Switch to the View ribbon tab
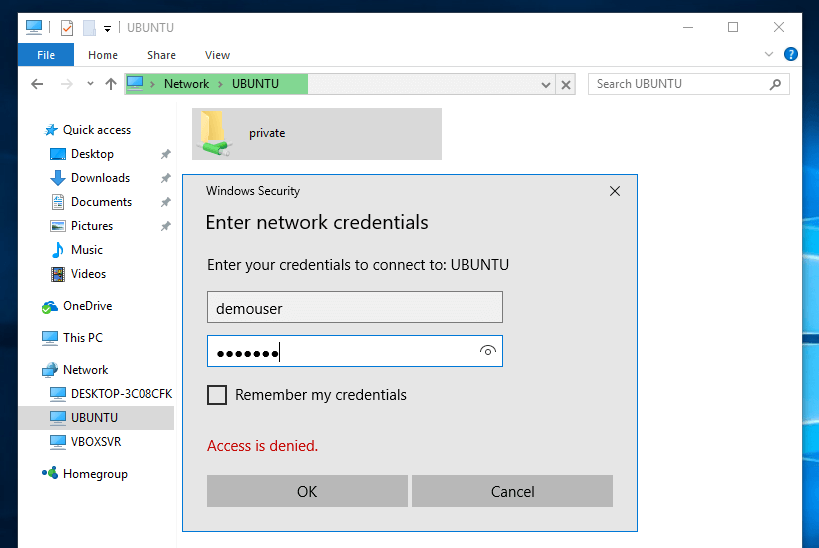This screenshot has height=548, width=819. pyautogui.click(x=217, y=55)
